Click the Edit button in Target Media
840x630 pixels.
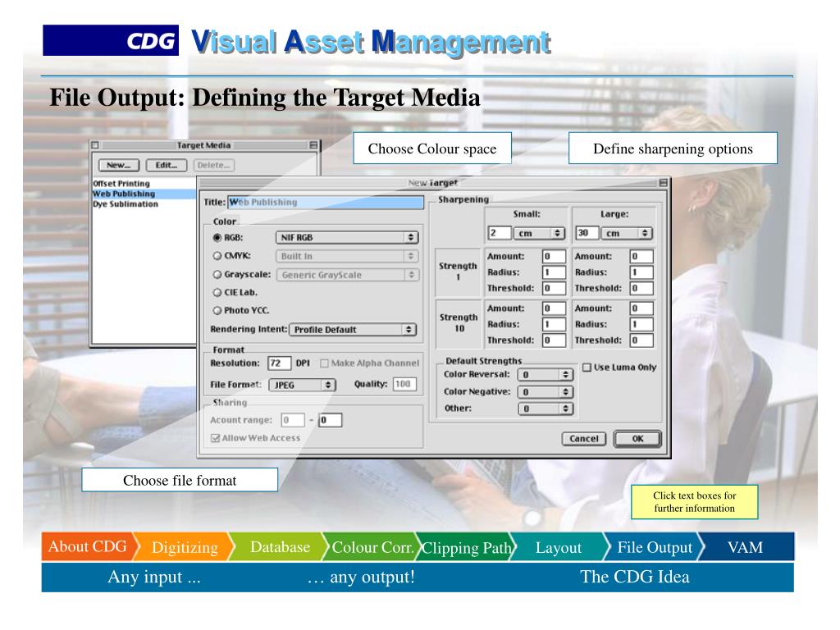(x=167, y=165)
